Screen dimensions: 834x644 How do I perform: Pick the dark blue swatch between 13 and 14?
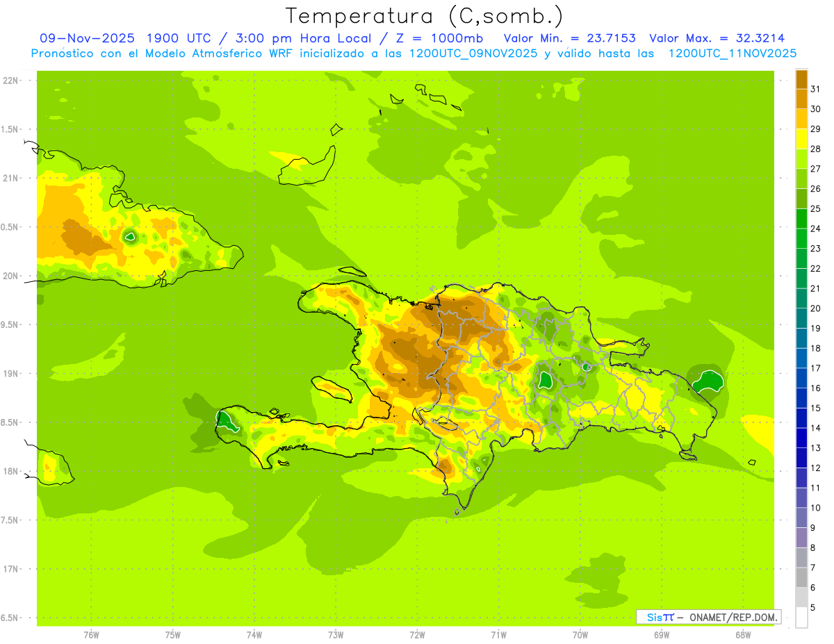[x=801, y=438]
